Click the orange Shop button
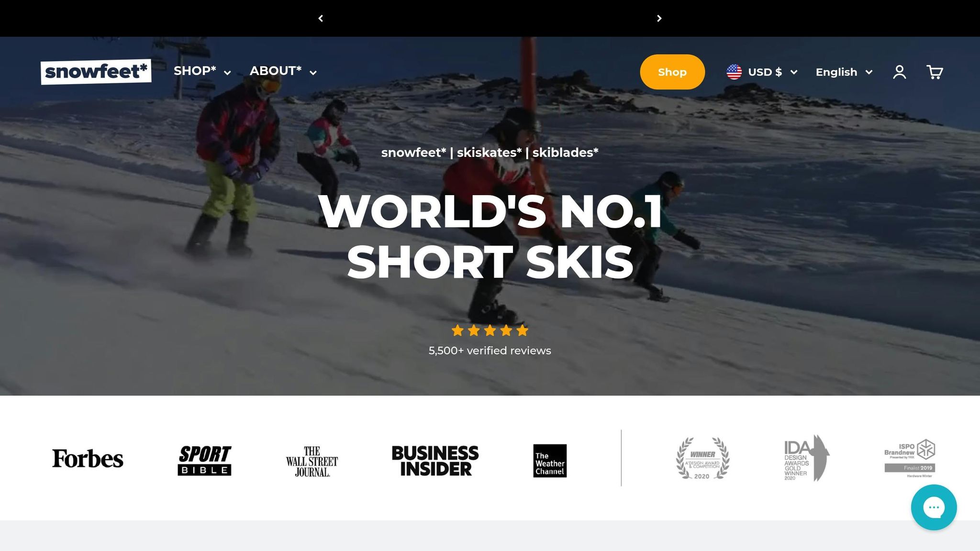The height and width of the screenshot is (551, 980). tap(672, 72)
